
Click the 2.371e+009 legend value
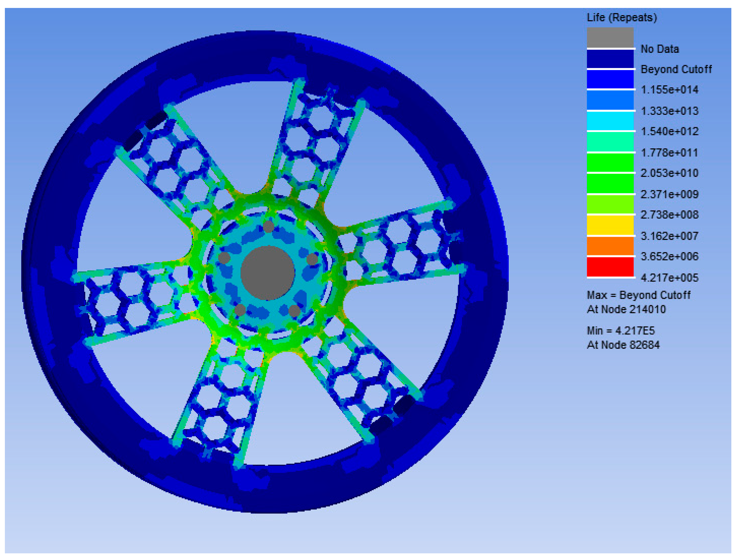coord(669,194)
